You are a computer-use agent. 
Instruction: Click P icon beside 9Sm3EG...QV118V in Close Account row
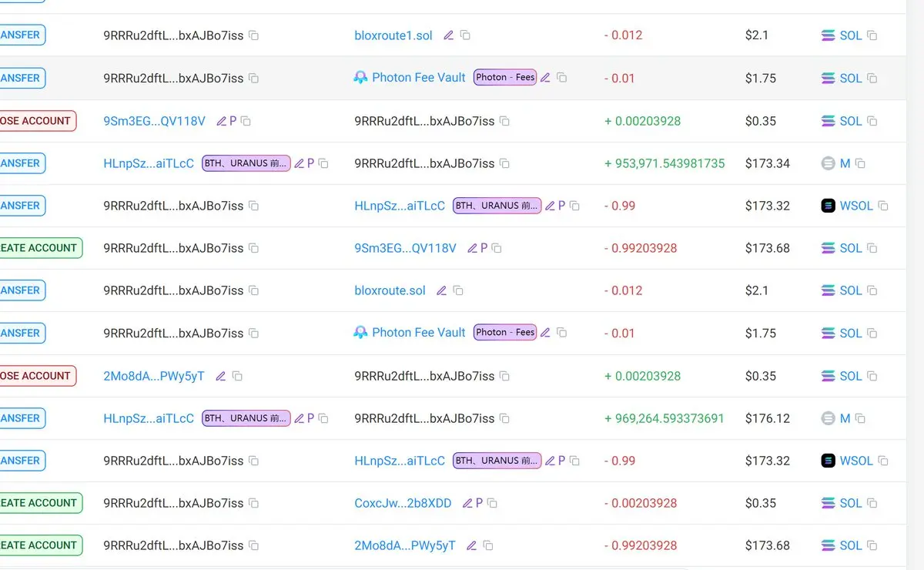[x=233, y=121]
